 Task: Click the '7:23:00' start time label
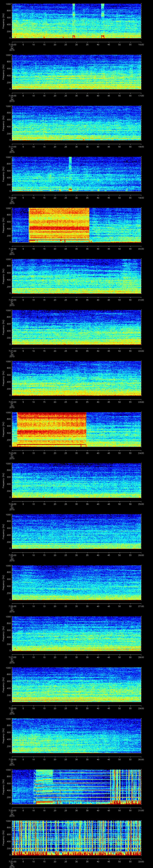(x=12, y=453)
